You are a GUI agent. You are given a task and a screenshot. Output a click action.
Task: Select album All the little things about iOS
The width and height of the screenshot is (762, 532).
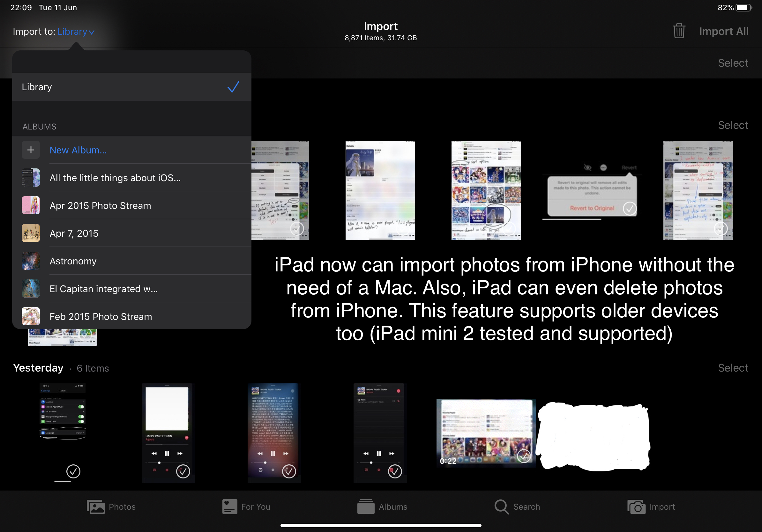coord(131,178)
